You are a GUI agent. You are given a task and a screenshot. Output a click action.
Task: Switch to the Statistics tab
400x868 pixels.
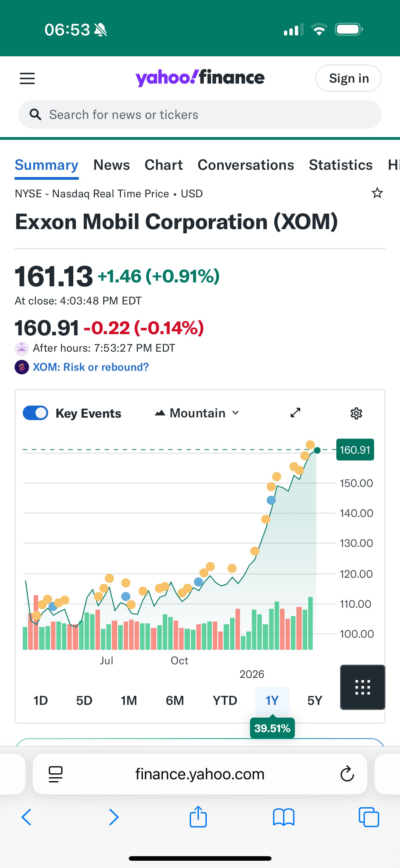point(340,165)
